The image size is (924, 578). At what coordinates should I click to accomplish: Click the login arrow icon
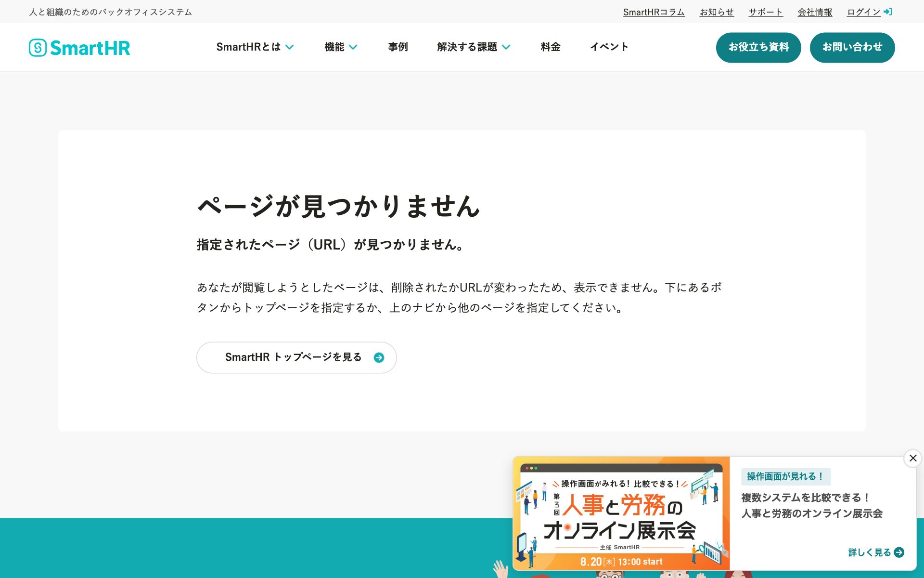(888, 12)
